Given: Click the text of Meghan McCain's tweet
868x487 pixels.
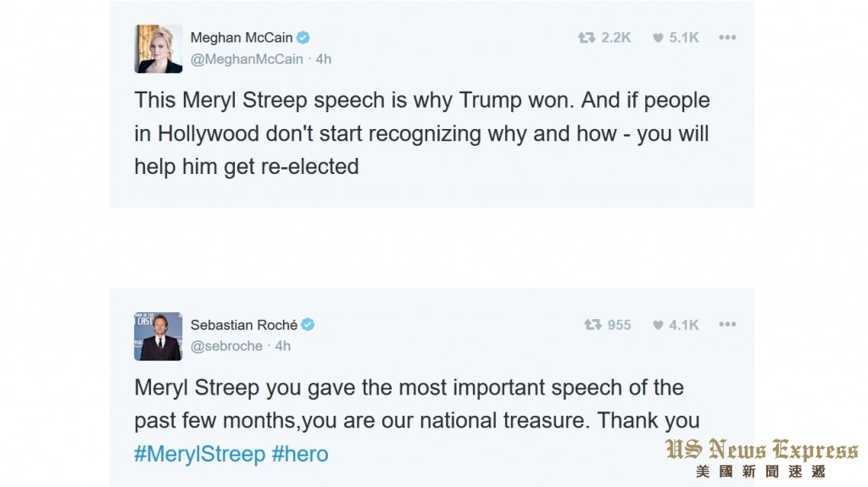Looking at the screenshot, I should (x=421, y=133).
